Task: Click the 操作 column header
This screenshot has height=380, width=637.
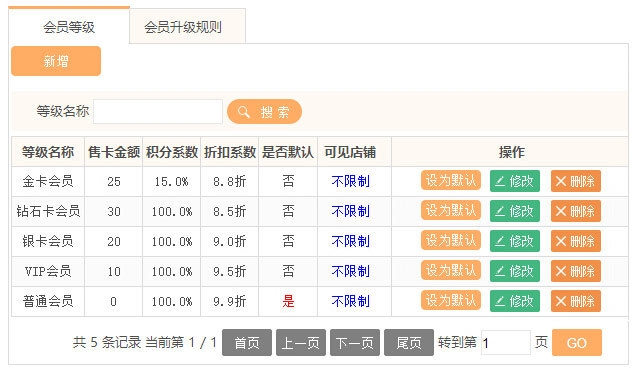Action: pos(511,152)
